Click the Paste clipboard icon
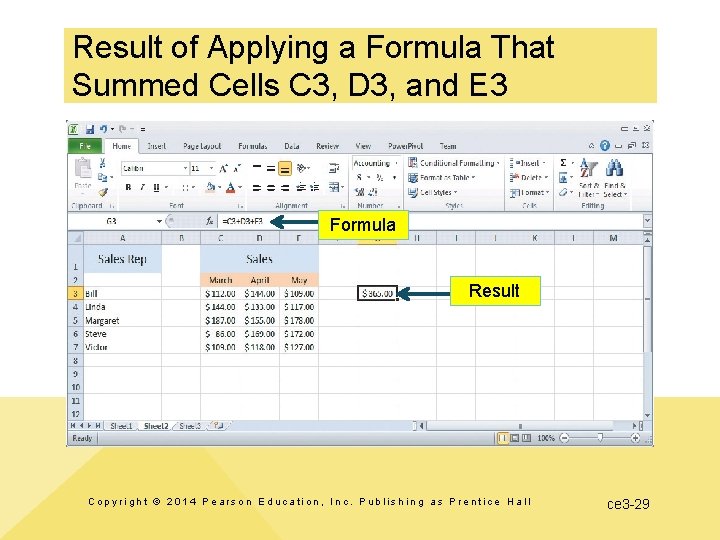 83,168
